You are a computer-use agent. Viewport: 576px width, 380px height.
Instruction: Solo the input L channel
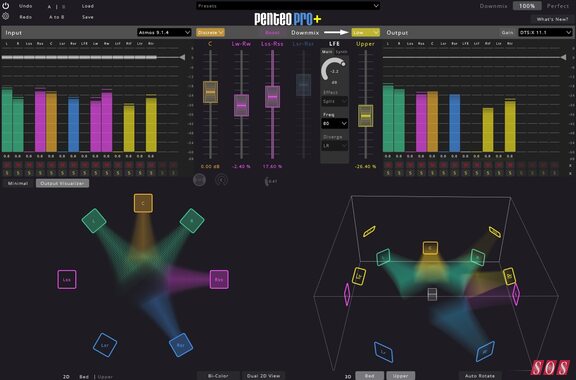click(x=7, y=172)
